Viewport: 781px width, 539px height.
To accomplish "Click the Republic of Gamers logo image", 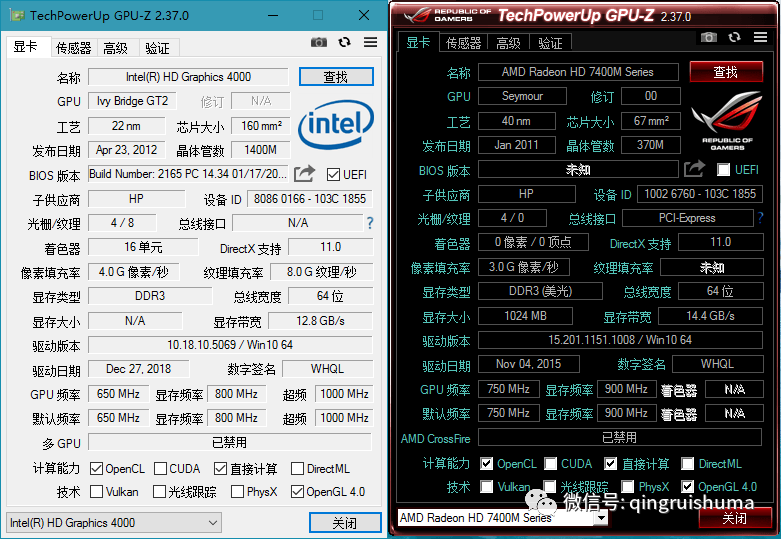I will coord(727,120).
